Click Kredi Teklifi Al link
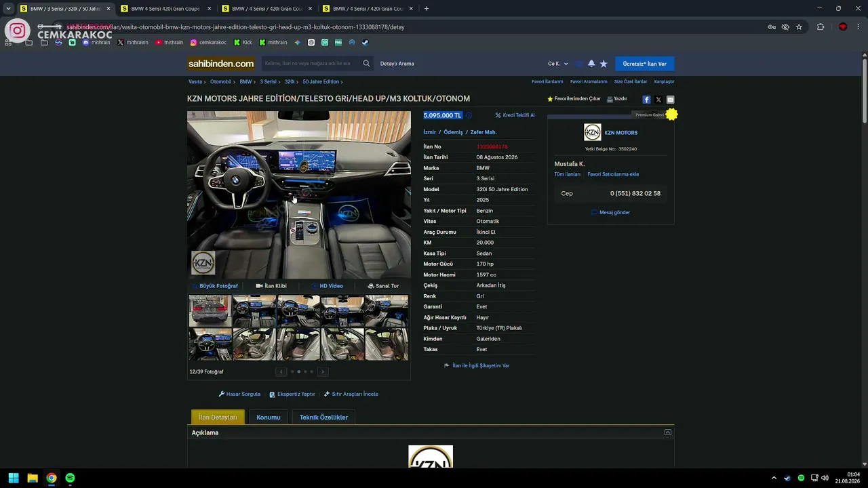 515,115
